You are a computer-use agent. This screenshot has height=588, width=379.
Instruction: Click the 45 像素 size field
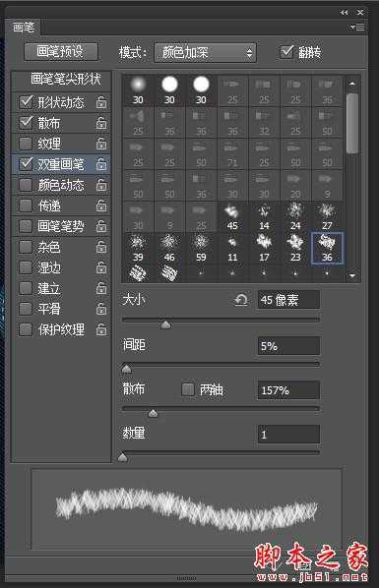point(288,300)
